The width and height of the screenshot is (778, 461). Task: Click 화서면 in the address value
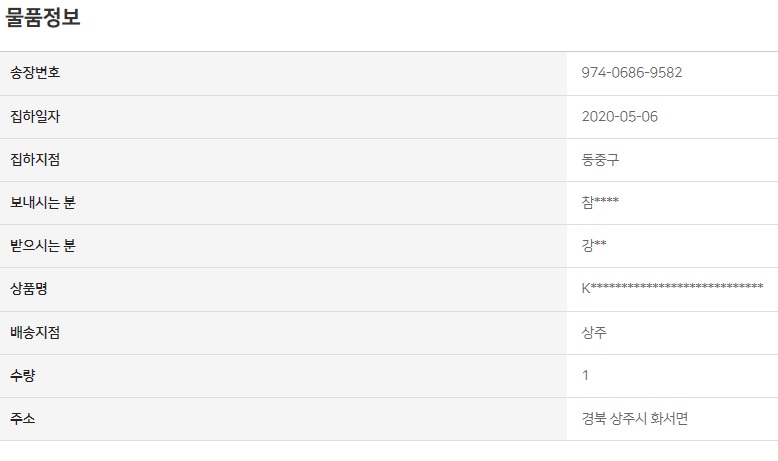(668, 418)
